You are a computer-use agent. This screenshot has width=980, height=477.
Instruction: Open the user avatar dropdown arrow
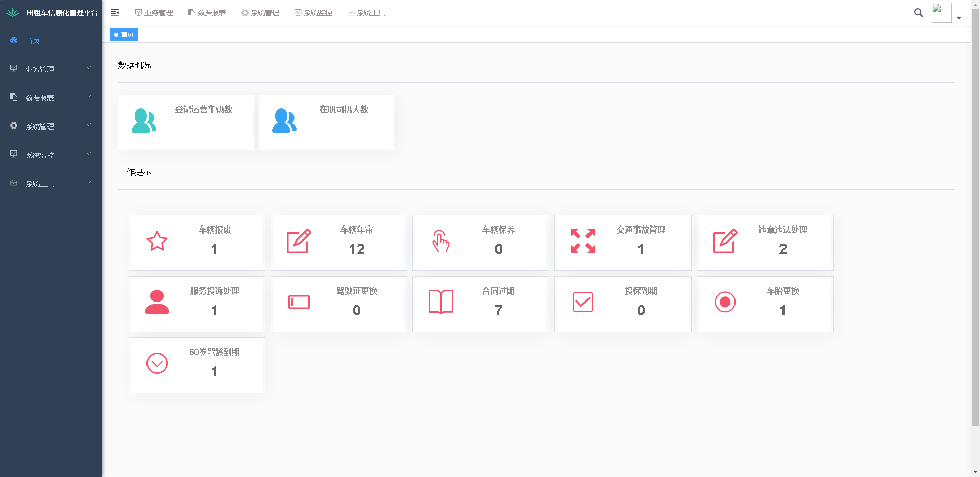959,18
